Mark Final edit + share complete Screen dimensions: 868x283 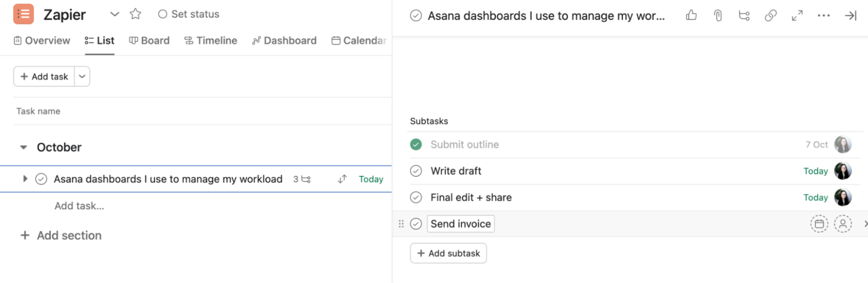click(x=416, y=198)
